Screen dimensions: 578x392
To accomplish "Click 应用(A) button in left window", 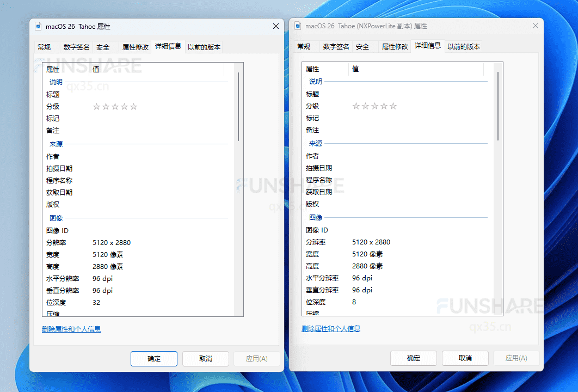I will click(256, 358).
